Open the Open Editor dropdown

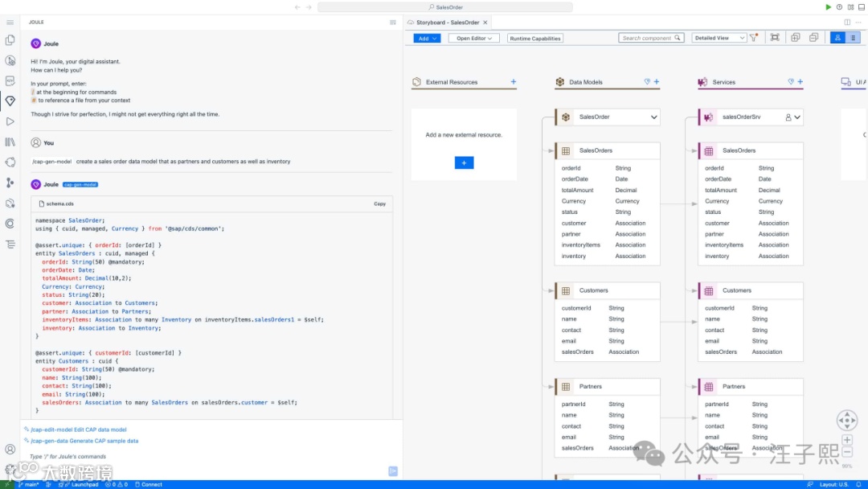pyautogui.click(x=474, y=39)
